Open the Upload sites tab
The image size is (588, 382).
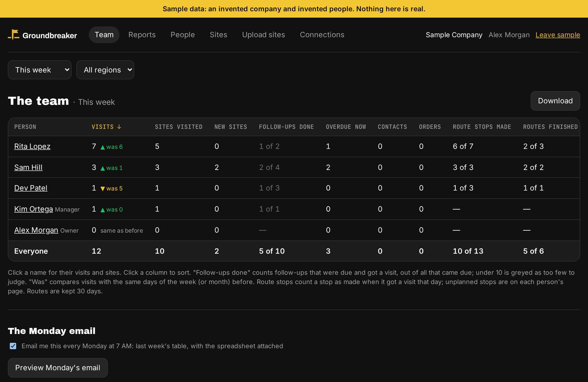coord(263,35)
